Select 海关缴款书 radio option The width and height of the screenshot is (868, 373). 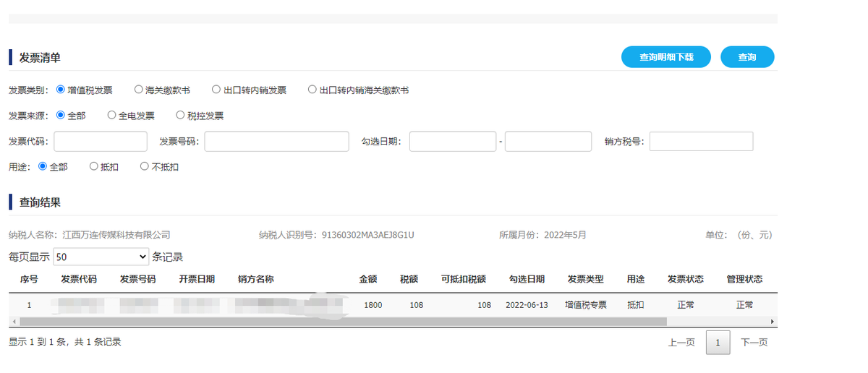(x=139, y=90)
